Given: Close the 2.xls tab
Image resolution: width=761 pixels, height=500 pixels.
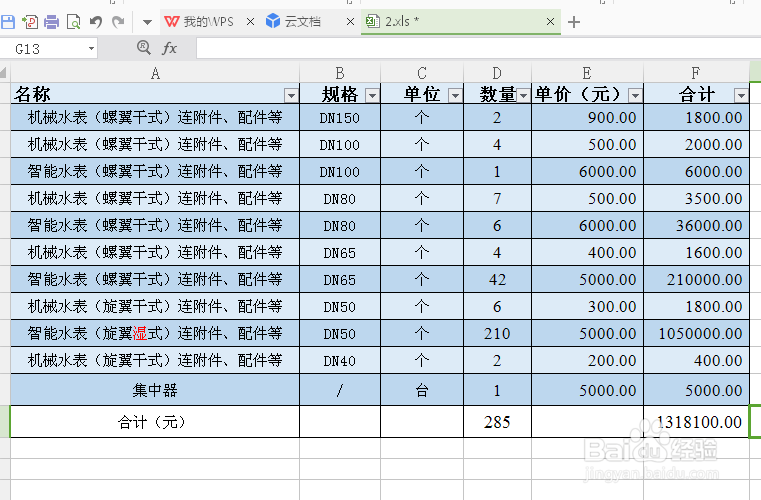Looking at the screenshot, I should click(x=550, y=22).
